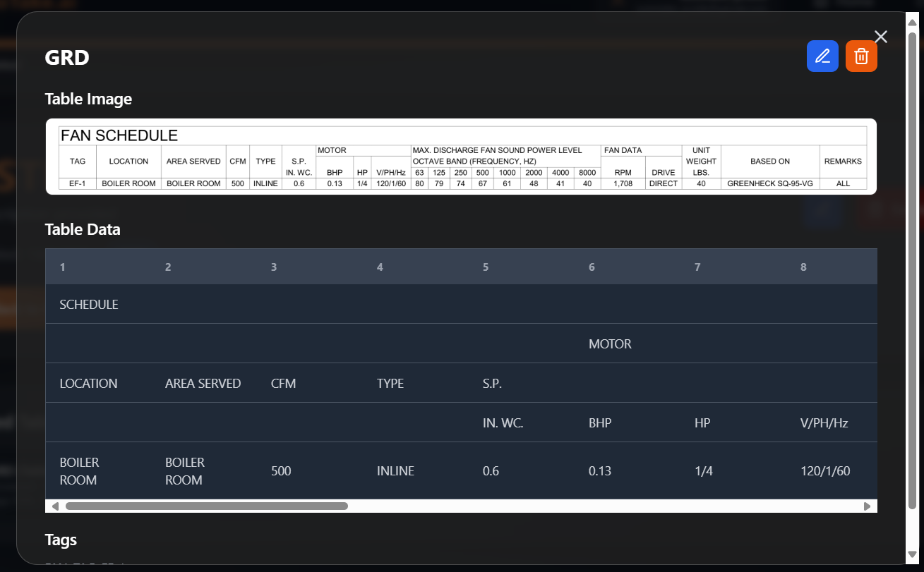924x572 pixels.
Task: Select the 120/1/60 voltage cell
Action: [824, 470]
